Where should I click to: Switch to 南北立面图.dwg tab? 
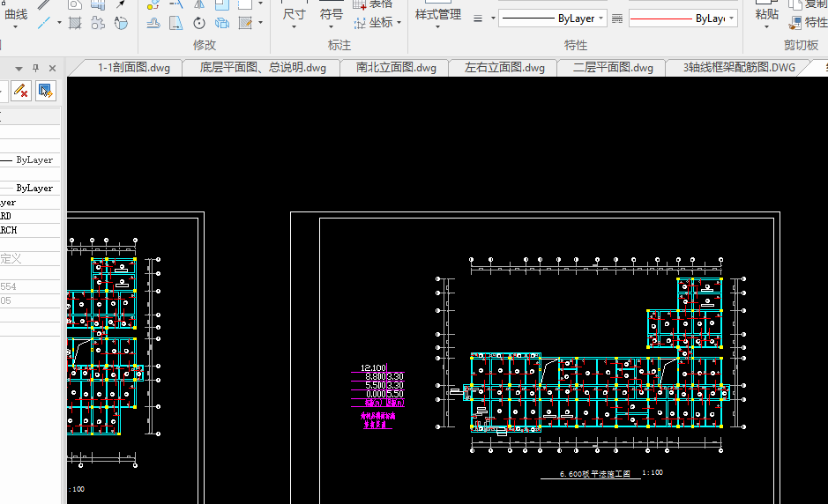(396, 68)
